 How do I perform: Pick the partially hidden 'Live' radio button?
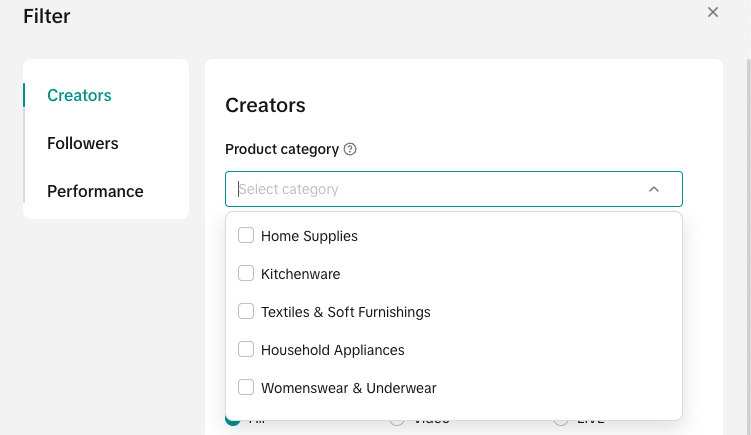click(x=561, y=421)
